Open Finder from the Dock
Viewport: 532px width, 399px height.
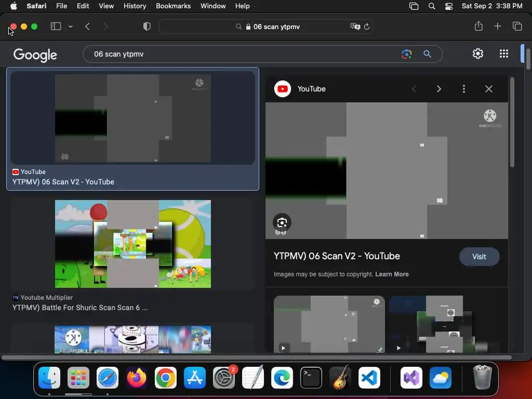click(x=49, y=378)
